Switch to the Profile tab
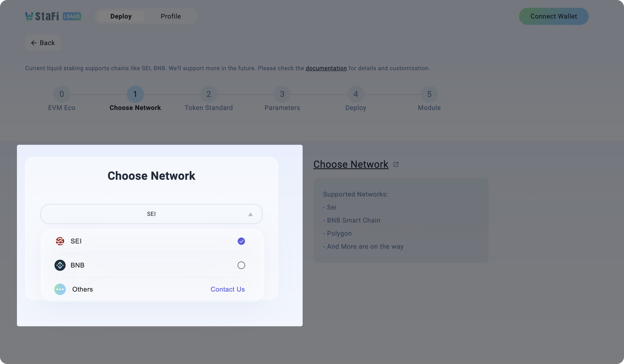This screenshot has width=624, height=364. [171, 16]
